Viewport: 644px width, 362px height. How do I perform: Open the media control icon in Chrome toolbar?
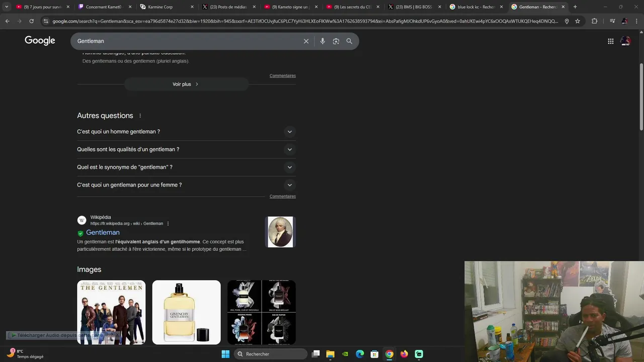coord(612,21)
